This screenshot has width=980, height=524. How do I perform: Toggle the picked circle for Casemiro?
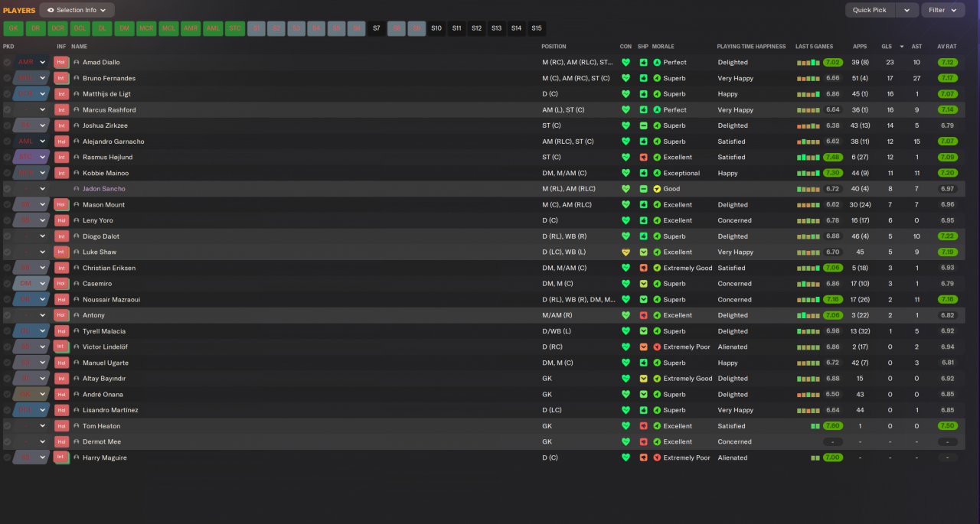[x=8, y=284]
